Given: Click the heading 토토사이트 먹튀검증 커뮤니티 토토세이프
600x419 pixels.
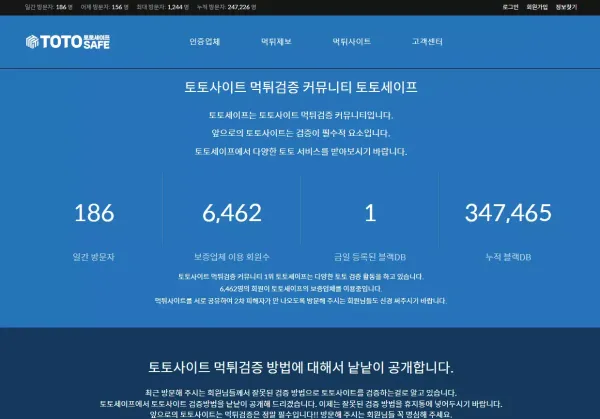Looking at the screenshot, I should click(x=301, y=87).
